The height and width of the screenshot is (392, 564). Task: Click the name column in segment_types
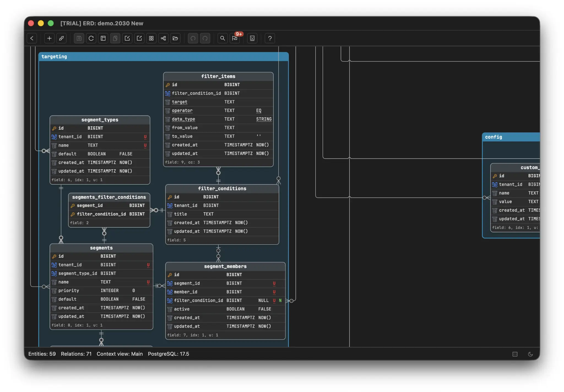100,145
